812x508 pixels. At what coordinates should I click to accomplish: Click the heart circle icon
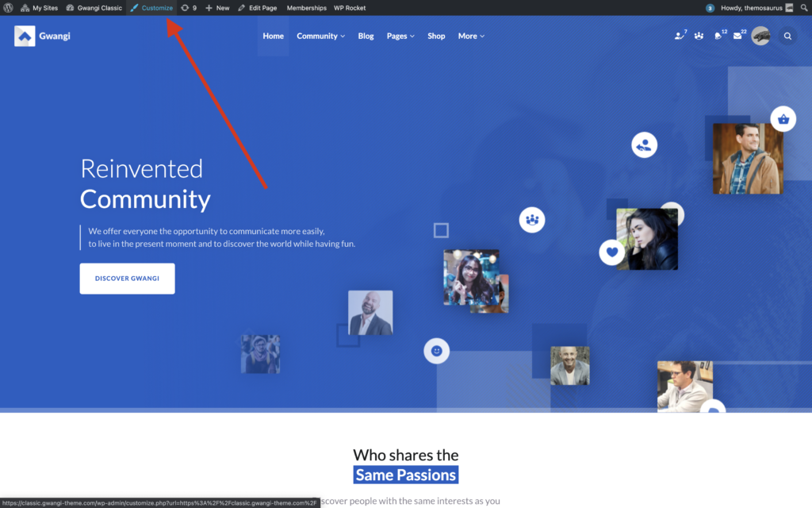pos(611,252)
